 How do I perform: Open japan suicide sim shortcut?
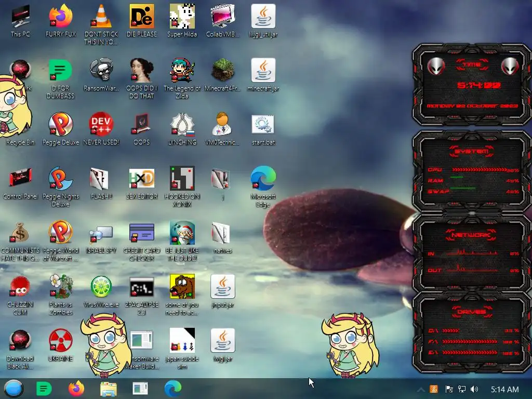[182, 349]
